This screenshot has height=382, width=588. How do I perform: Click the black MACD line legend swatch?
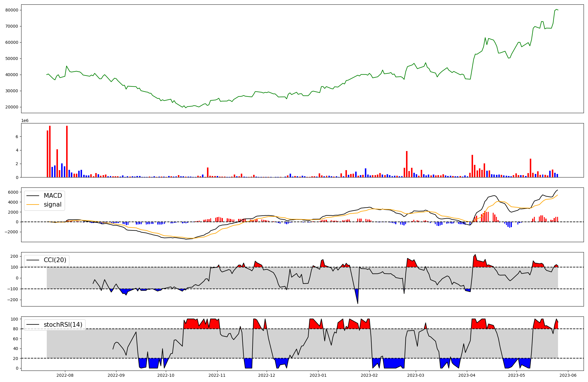33,196
